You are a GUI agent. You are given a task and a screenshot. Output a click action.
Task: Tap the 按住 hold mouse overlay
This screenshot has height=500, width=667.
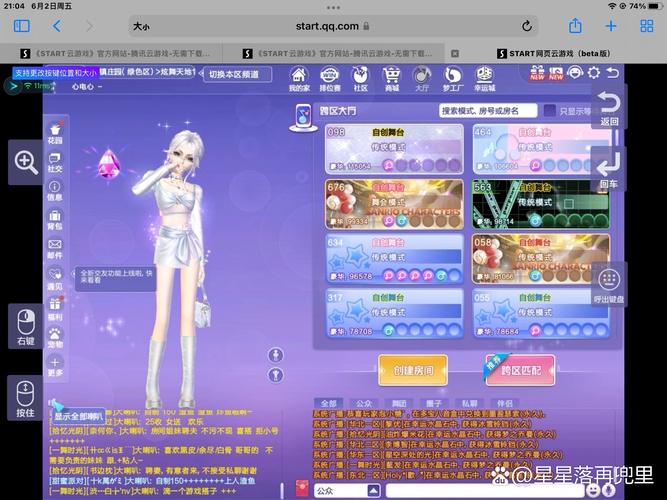(x=26, y=398)
